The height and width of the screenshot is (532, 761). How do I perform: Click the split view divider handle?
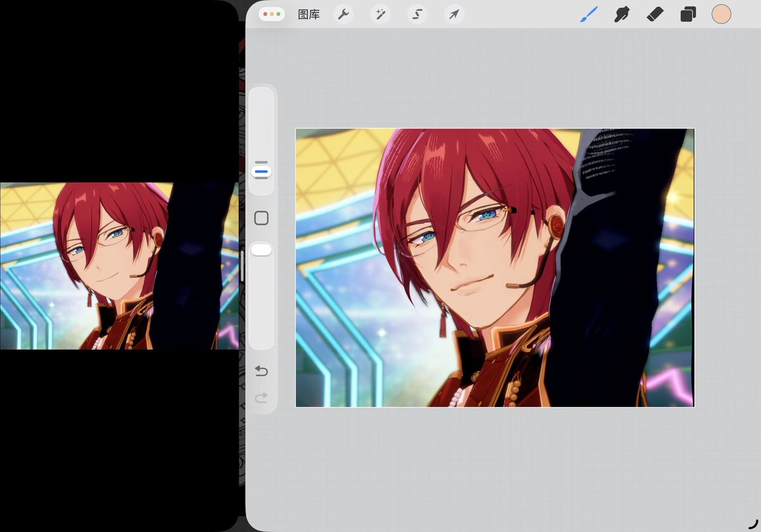click(242, 266)
